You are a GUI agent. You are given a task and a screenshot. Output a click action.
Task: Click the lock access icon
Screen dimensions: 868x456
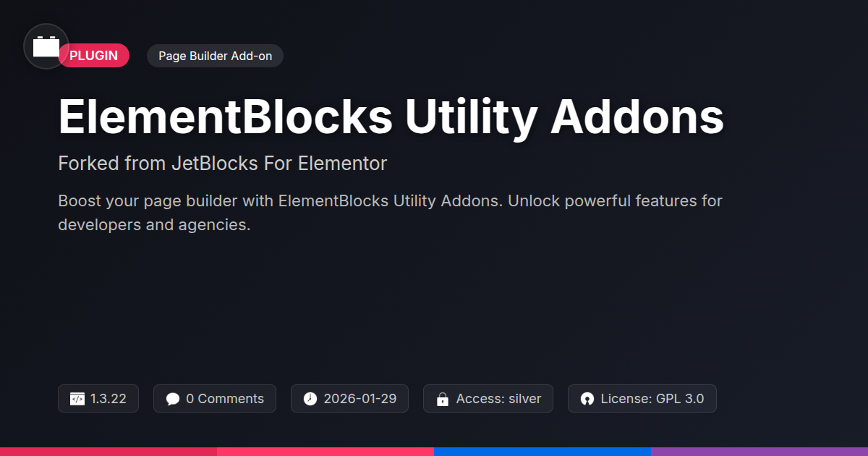443,399
